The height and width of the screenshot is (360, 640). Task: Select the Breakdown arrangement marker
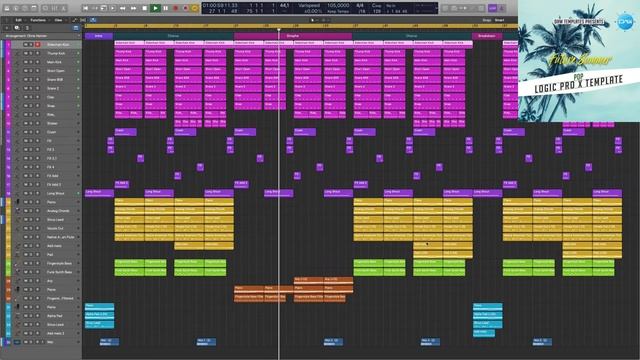pos(487,36)
